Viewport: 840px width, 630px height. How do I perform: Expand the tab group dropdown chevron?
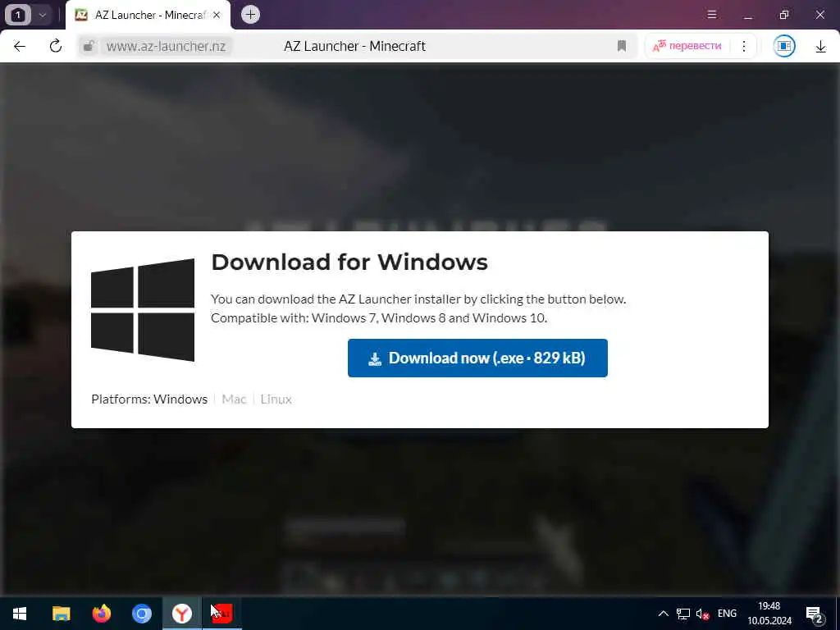43,15
